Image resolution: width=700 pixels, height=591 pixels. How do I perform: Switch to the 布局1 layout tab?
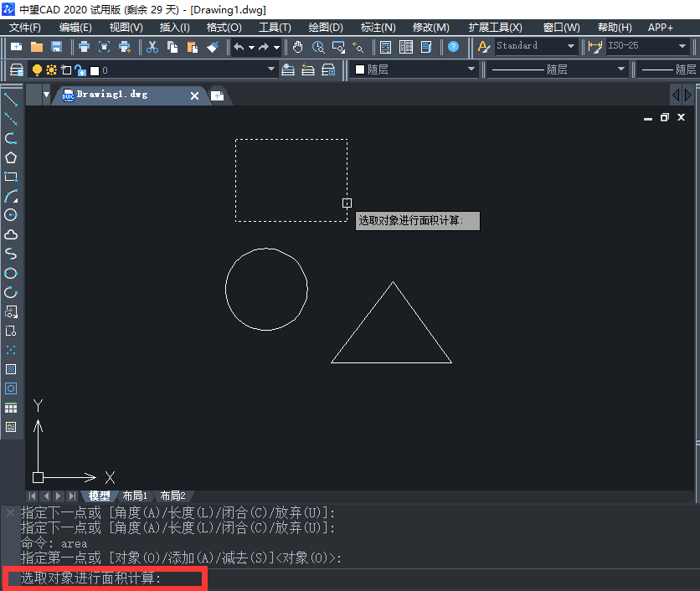pyautogui.click(x=134, y=496)
